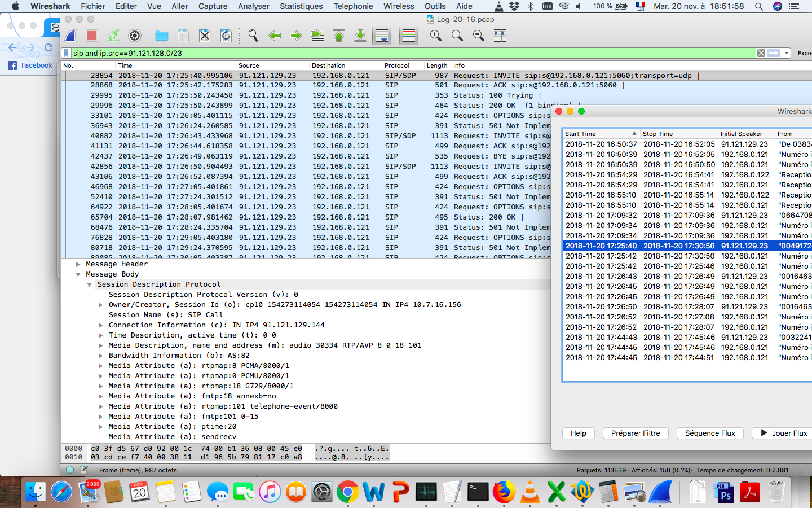Toggle packet list colorization
The width and height of the screenshot is (812, 508).
409,36
